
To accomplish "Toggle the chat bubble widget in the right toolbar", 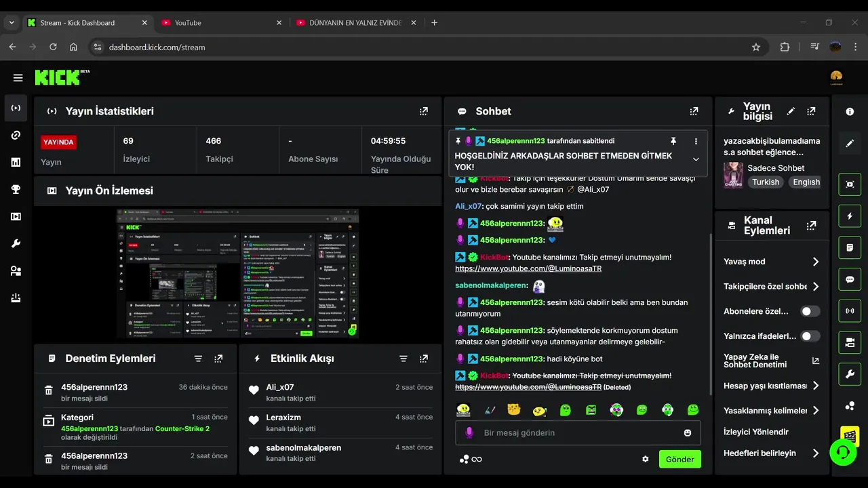I will click(x=850, y=279).
